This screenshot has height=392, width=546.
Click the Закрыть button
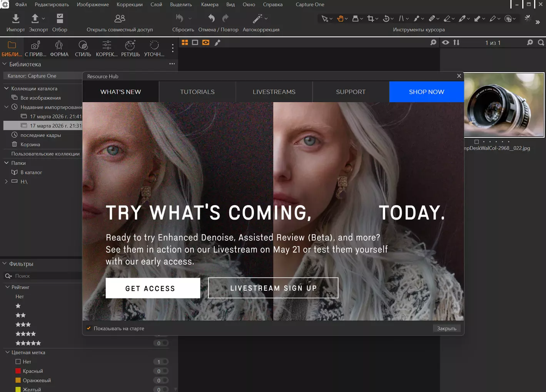point(447,328)
